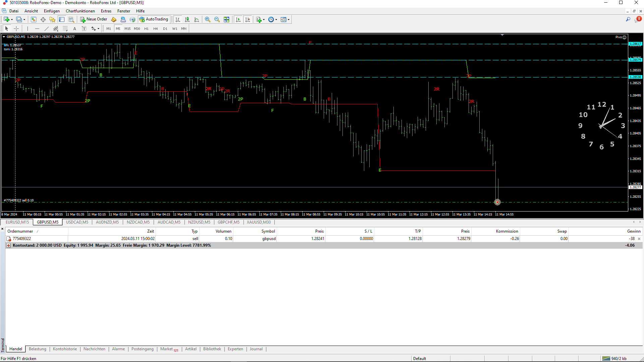Expand the templates dropdown

coord(285,19)
